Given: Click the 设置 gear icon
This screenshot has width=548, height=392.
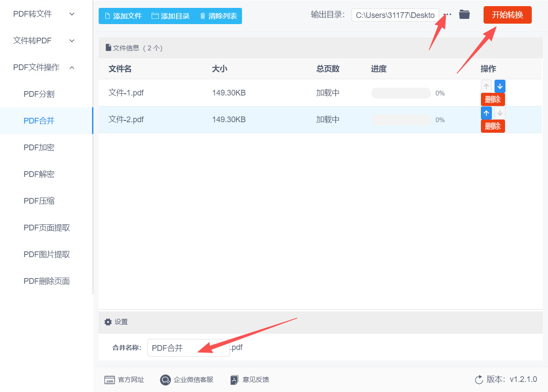Looking at the screenshot, I should click(108, 322).
